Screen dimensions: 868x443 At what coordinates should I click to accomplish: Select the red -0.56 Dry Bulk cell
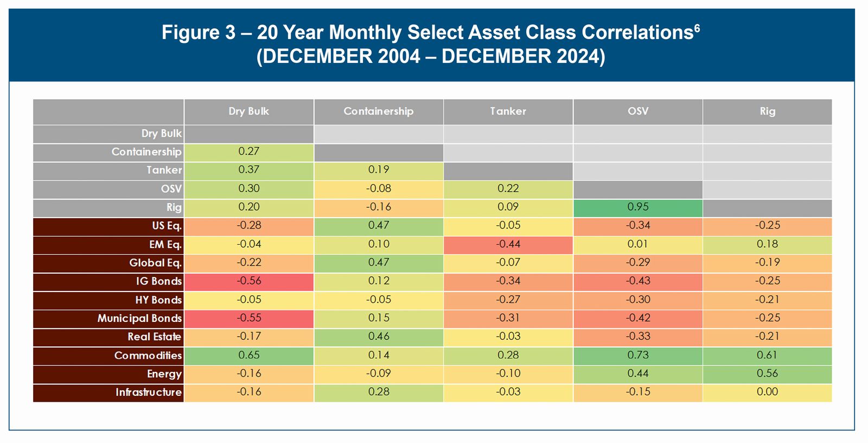click(x=249, y=281)
